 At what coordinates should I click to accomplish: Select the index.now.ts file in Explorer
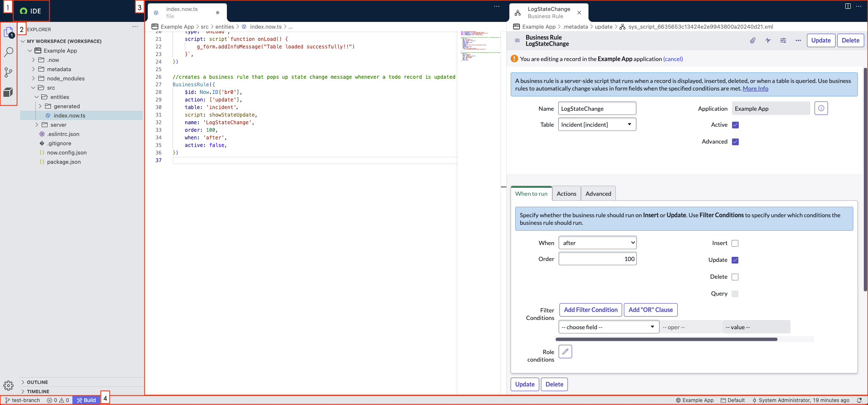(82, 115)
